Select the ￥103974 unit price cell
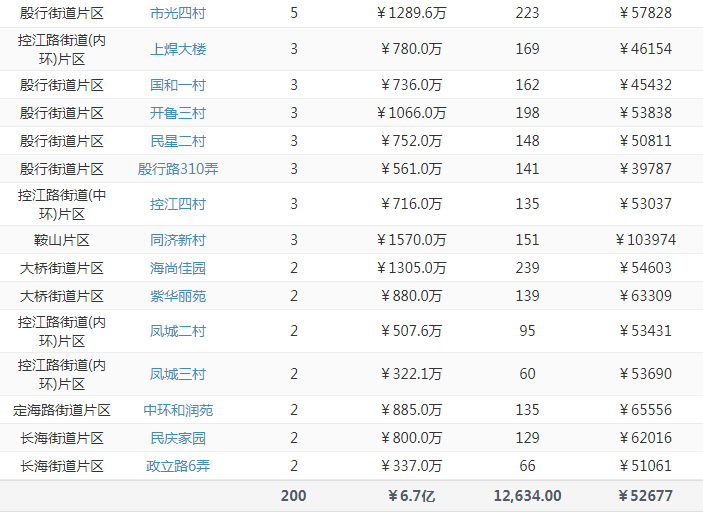Viewport: 703px width, 513px height. 646,240
